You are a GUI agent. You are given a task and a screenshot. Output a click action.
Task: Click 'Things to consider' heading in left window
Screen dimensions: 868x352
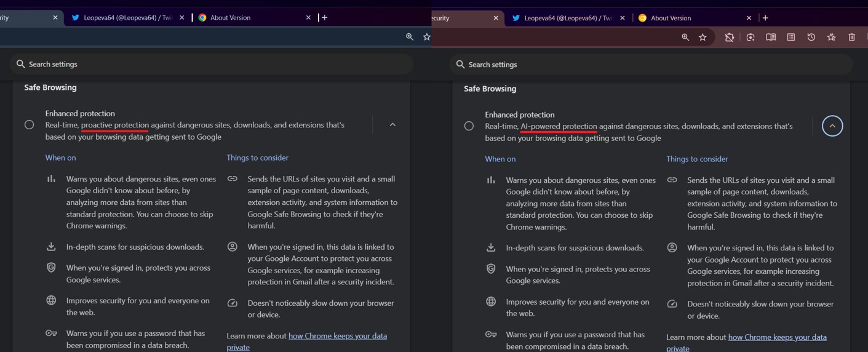pyautogui.click(x=257, y=158)
